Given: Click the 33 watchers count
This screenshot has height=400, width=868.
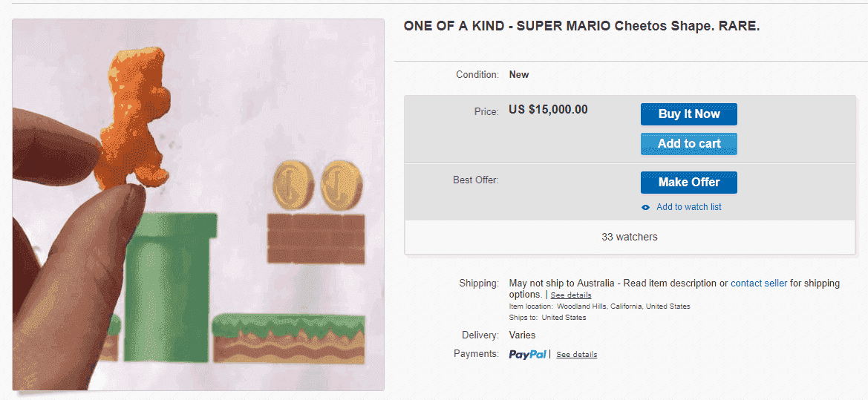Looking at the screenshot, I should tap(630, 237).
